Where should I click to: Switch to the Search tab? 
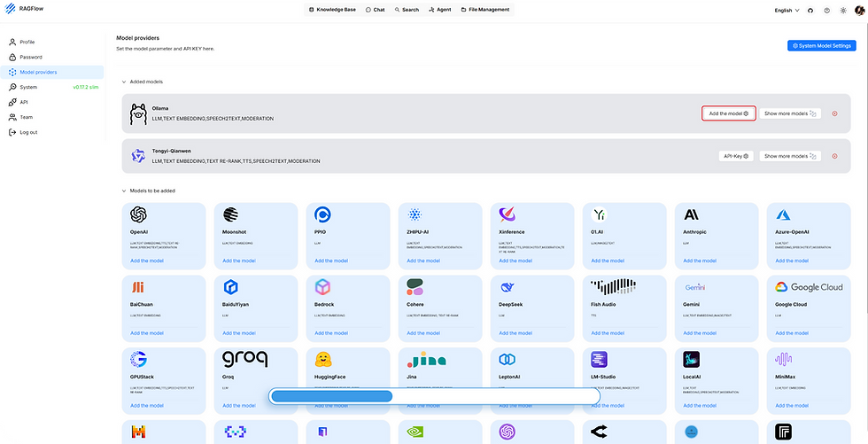click(407, 10)
